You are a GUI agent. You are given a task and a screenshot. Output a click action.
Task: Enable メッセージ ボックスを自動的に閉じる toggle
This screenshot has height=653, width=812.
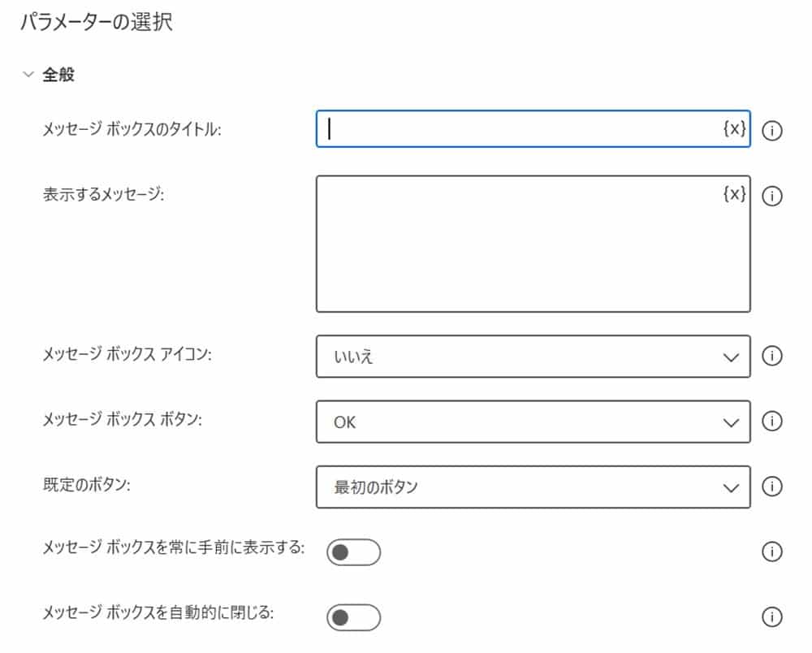(353, 617)
